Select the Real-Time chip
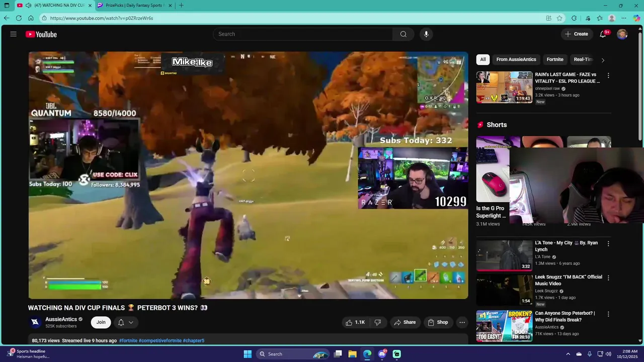 [584, 59]
